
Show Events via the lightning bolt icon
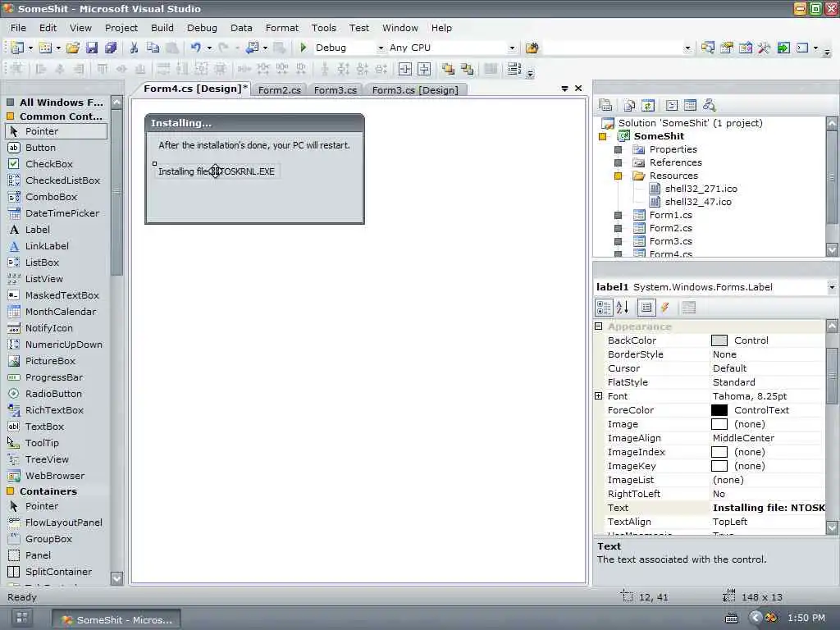[665, 308]
